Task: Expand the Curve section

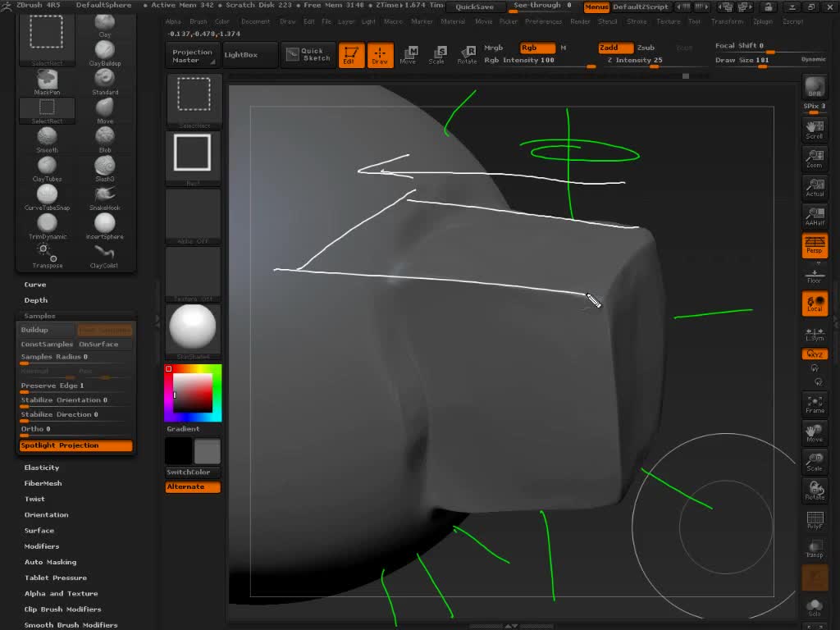Action: (34, 285)
